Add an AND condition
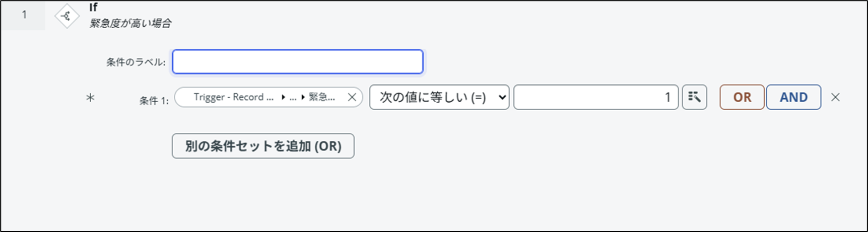The width and height of the screenshot is (868, 232). click(x=793, y=97)
